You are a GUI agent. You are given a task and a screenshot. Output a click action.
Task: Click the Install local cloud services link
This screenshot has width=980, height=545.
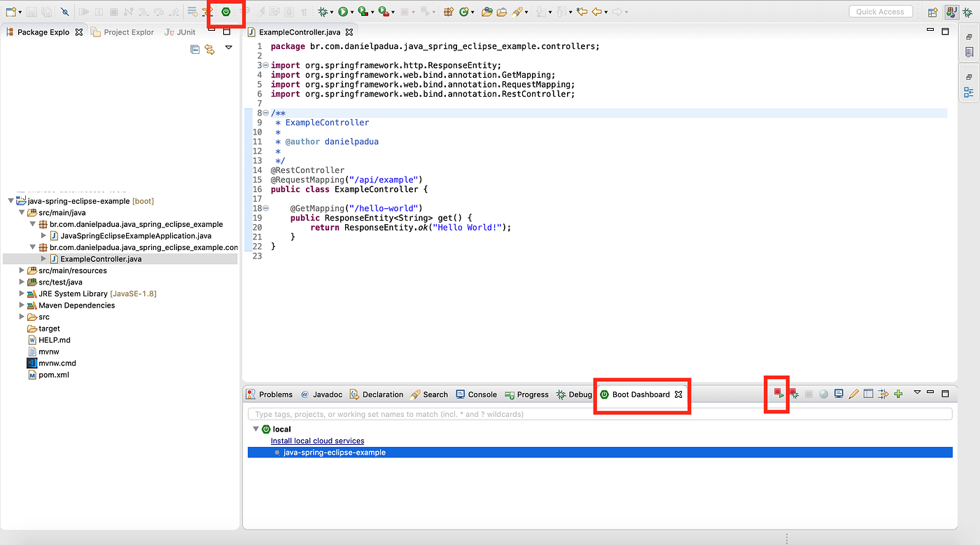coord(317,440)
